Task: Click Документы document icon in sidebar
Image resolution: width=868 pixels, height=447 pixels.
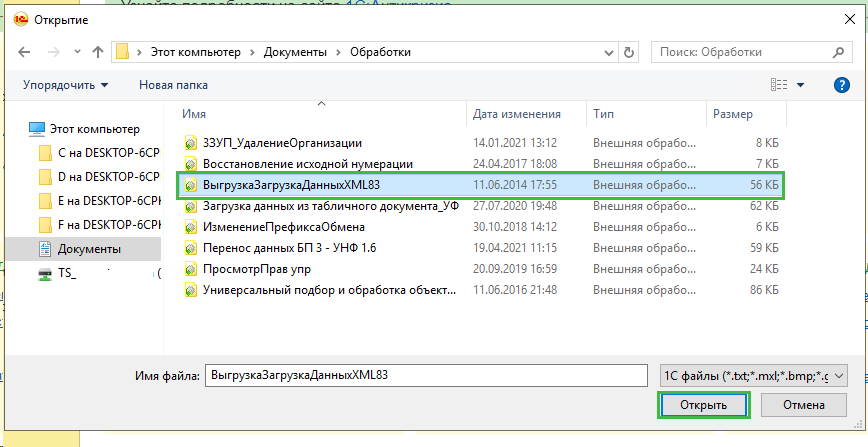Action: [45, 249]
